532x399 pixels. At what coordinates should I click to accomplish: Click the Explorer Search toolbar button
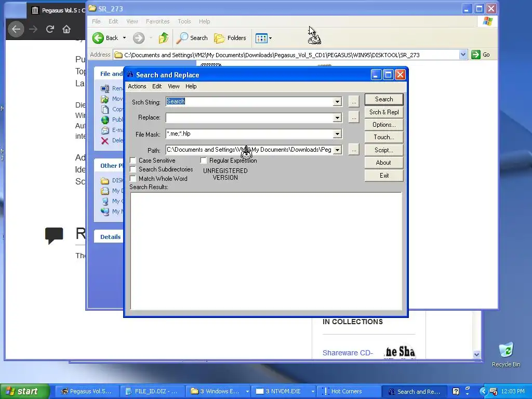192,37
